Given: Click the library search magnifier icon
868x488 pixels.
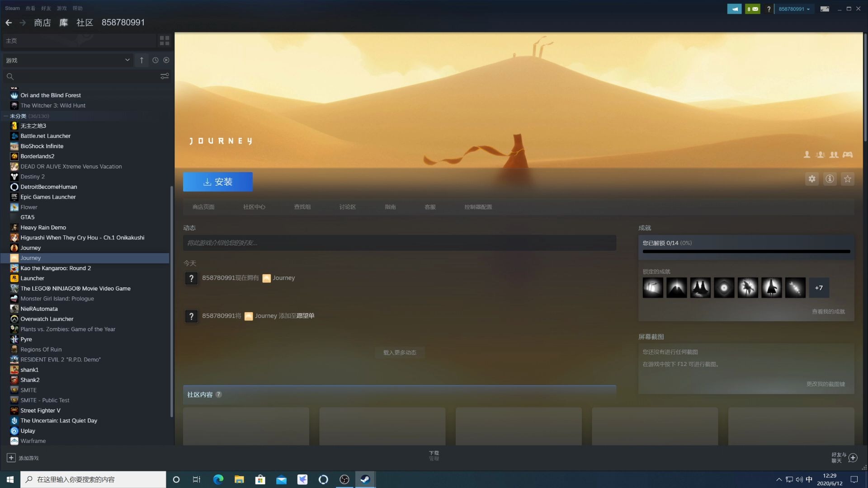Looking at the screenshot, I should coord(10,76).
